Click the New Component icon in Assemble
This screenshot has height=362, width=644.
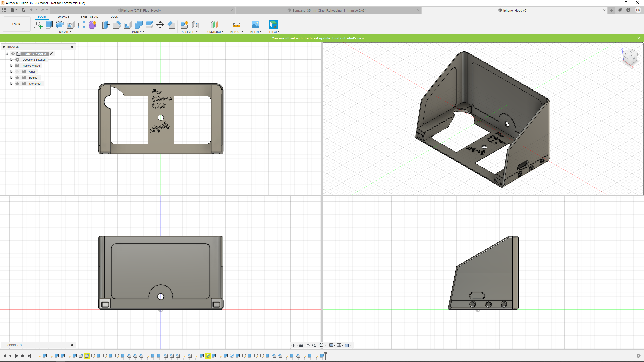click(184, 25)
